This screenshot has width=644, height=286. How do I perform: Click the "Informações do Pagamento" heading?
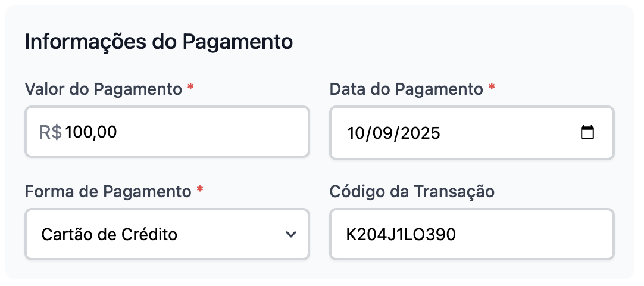pyautogui.click(x=158, y=42)
